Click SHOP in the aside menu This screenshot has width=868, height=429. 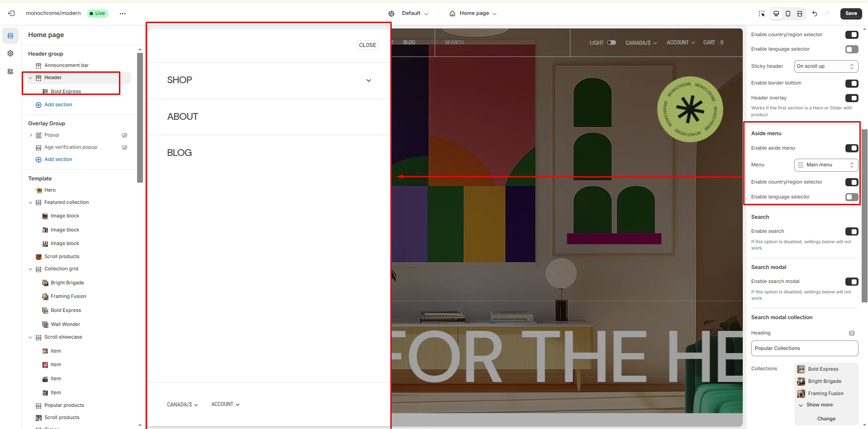pos(180,80)
